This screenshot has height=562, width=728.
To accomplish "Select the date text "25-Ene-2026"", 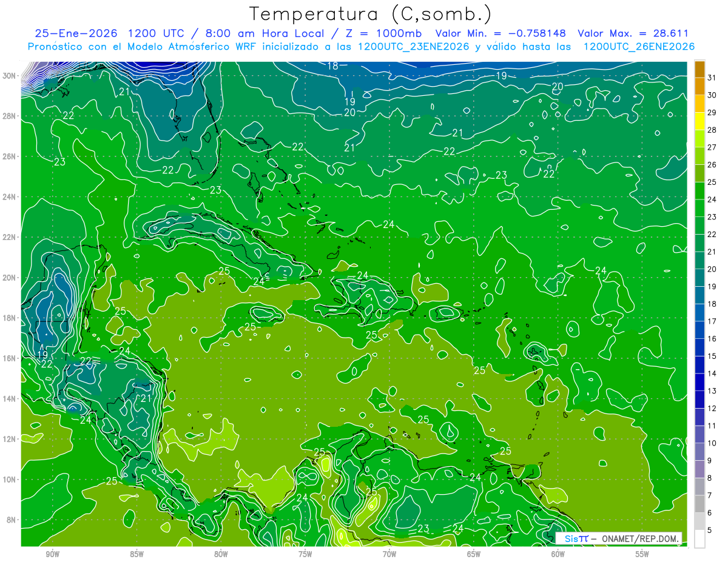I will (x=75, y=33).
